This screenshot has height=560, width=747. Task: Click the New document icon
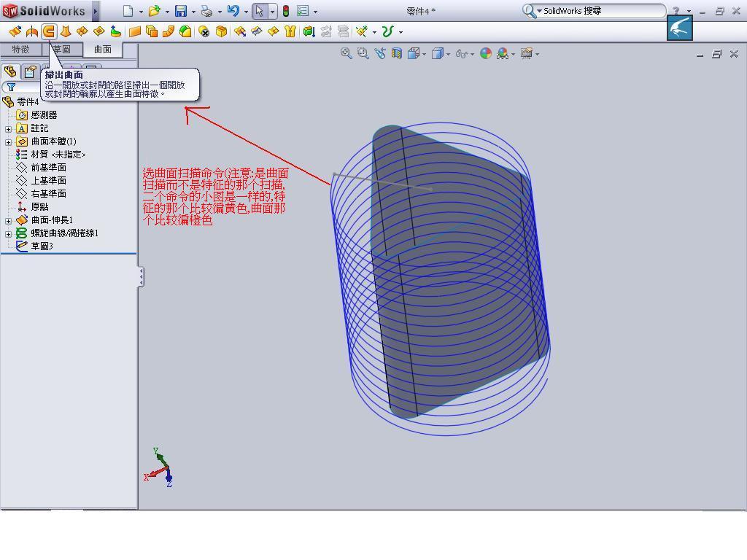click(x=128, y=11)
